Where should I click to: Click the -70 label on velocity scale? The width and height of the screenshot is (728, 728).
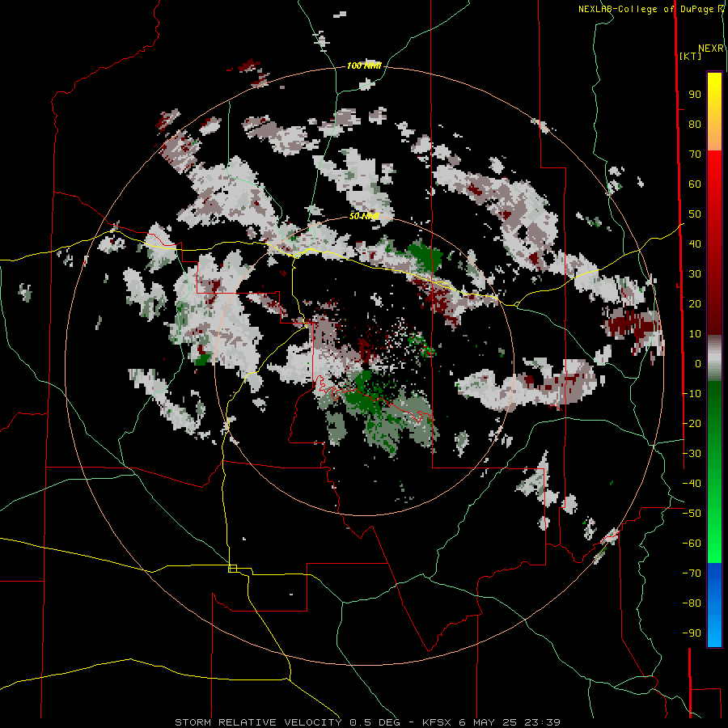coord(692,573)
